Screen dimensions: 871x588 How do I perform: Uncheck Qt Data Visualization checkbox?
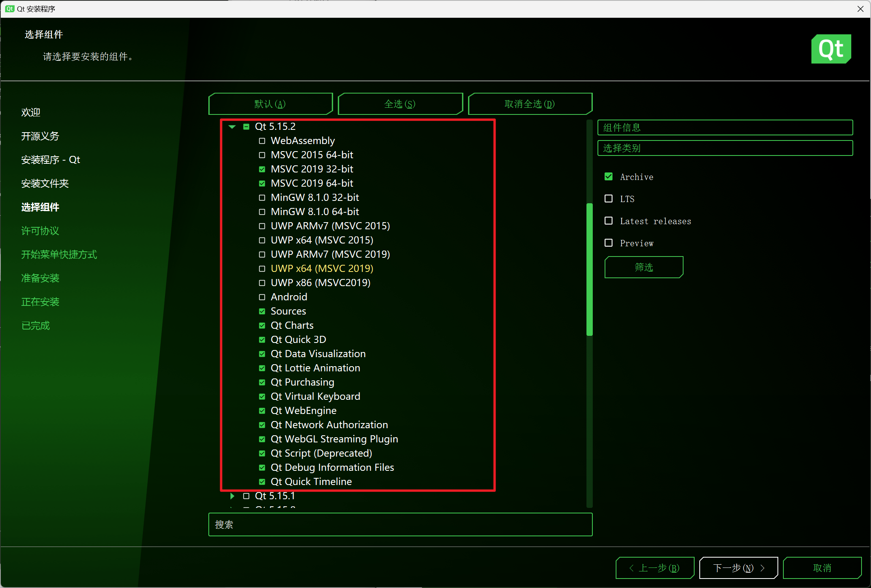click(262, 354)
